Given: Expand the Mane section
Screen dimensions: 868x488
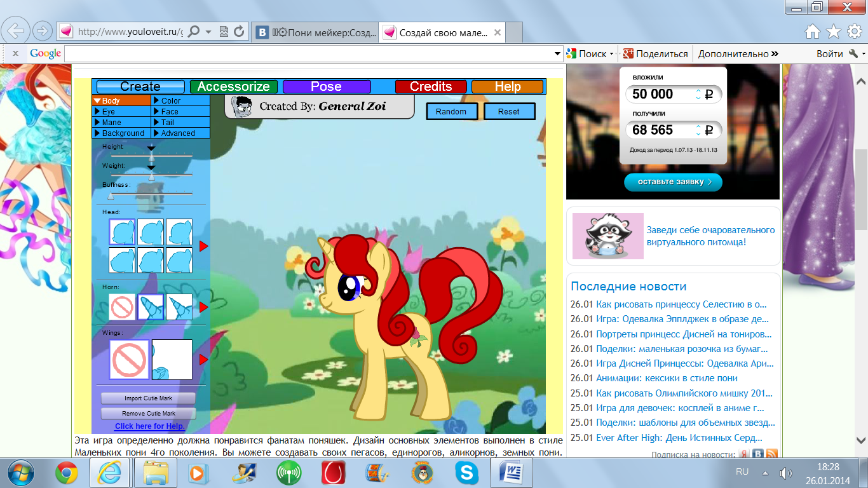Looking at the screenshot, I should (121, 122).
